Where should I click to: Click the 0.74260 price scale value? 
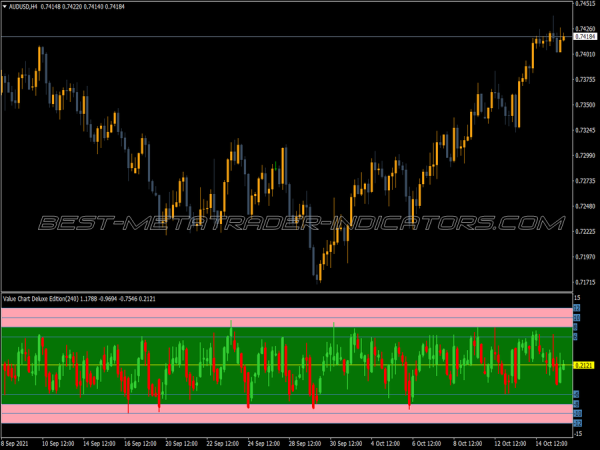point(585,29)
